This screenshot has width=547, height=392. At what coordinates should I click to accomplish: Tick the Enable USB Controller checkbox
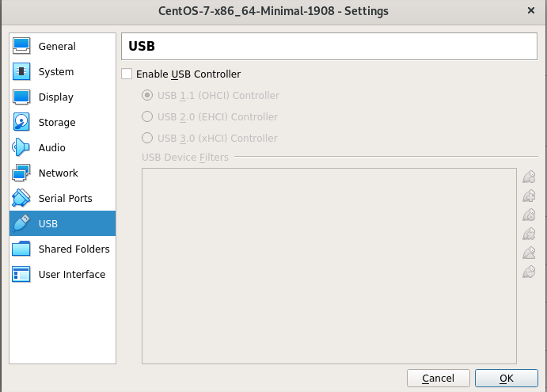(x=127, y=74)
